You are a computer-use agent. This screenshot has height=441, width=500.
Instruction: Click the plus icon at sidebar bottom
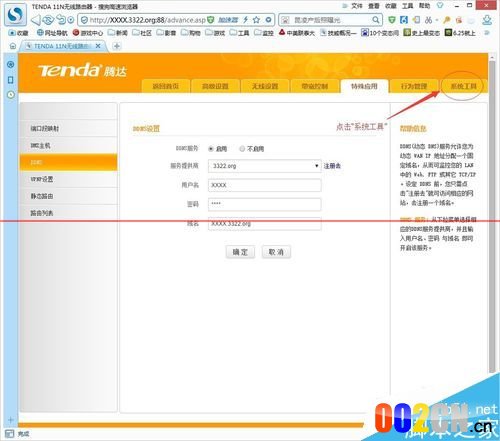(x=11, y=420)
